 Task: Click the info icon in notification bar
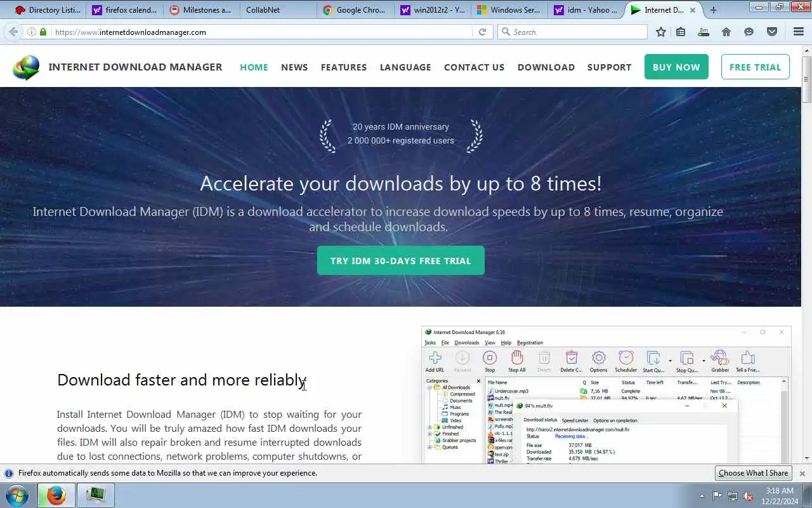click(x=9, y=473)
